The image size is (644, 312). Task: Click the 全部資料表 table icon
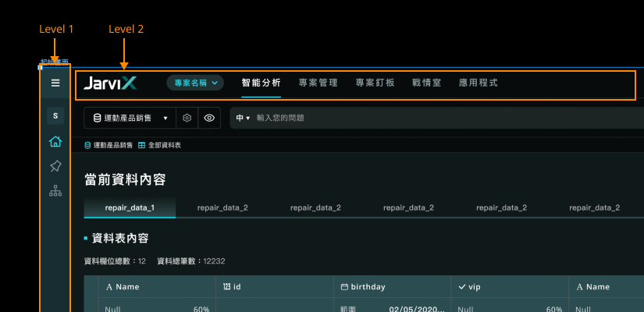pos(142,145)
